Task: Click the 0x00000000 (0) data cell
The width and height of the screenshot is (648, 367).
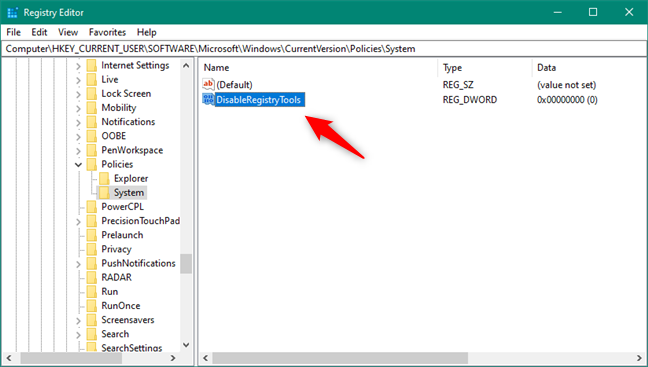Action: [x=567, y=100]
